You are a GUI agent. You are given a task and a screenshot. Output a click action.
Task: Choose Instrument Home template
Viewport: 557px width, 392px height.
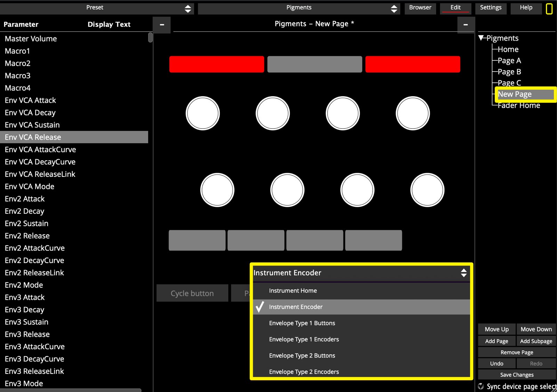point(361,291)
